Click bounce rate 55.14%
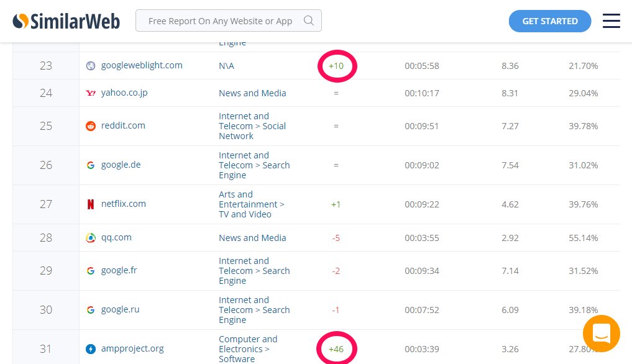 (584, 239)
